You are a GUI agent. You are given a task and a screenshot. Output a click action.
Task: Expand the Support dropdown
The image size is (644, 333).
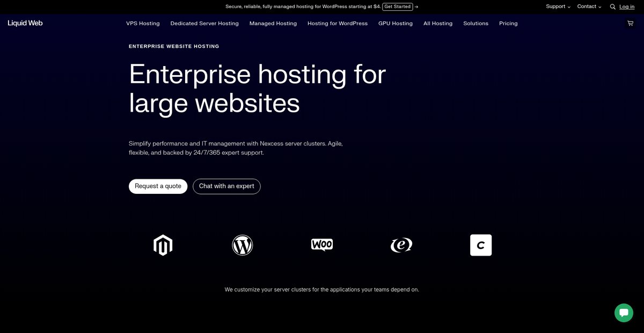click(558, 6)
